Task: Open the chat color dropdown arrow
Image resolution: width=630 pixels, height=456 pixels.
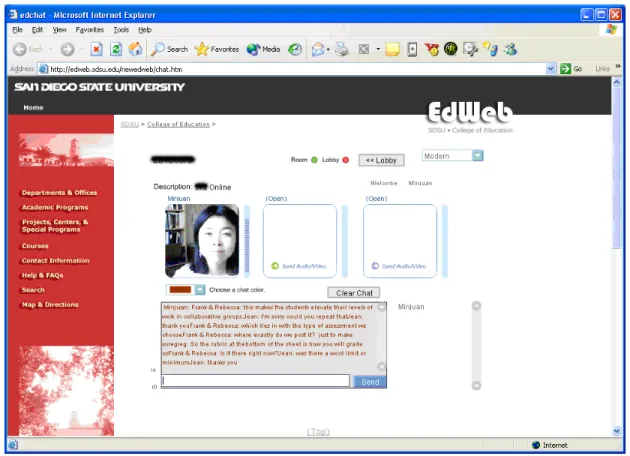Action: [x=200, y=290]
